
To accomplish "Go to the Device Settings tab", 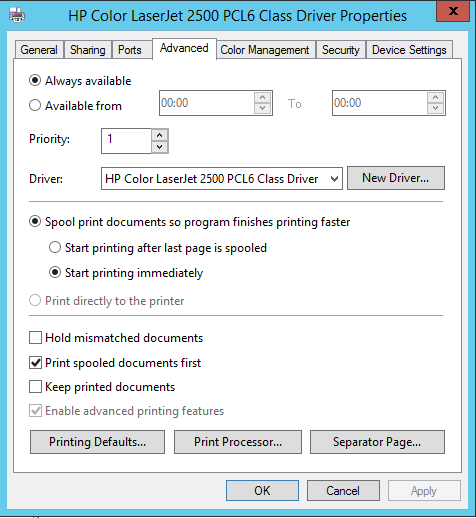I will tap(409, 50).
